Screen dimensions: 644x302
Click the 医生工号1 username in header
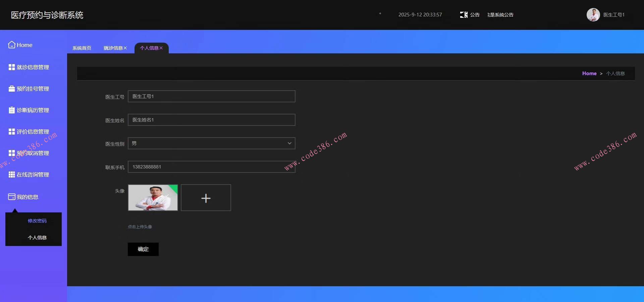[614, 15]
